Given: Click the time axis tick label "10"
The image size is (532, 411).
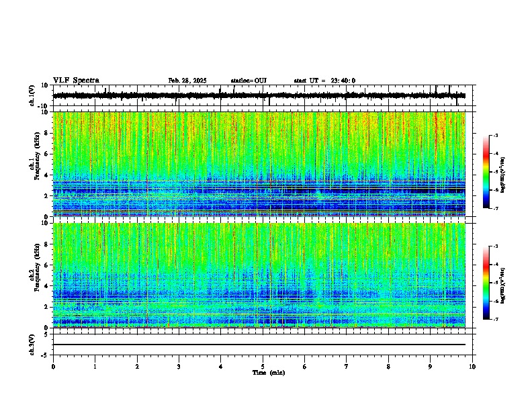Looking at the screenshot, I should coord(472,367).
